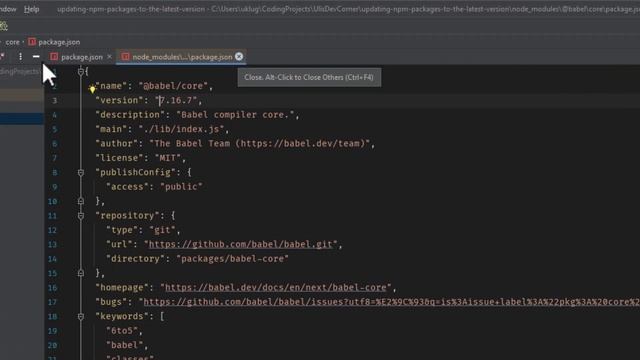Screen dimensions: 640x360
Task: Click the "keywords" key
Action: click(122, 316)
